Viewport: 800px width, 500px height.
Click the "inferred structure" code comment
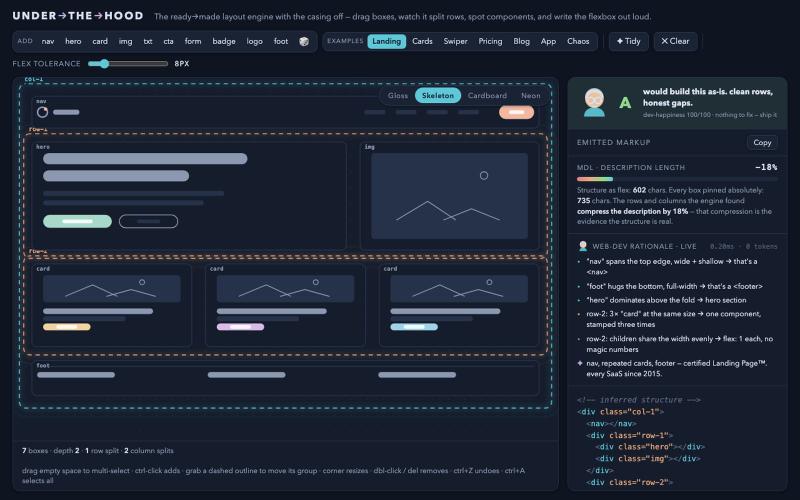point(639,400)
